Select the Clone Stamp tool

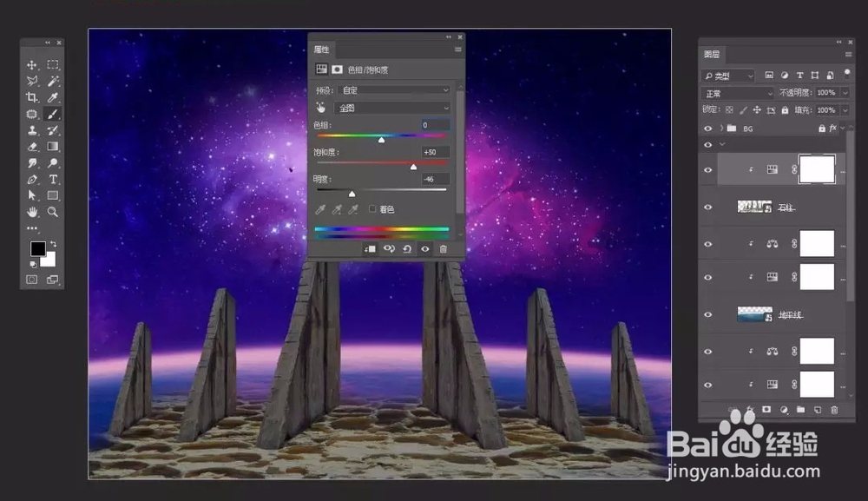(32, 130)
